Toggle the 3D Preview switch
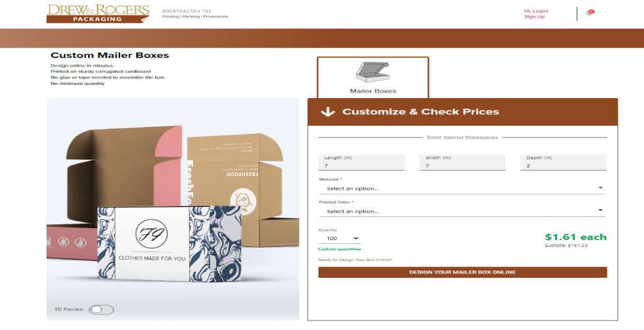Screen dimensions: 644x330 tap(101, 309)
